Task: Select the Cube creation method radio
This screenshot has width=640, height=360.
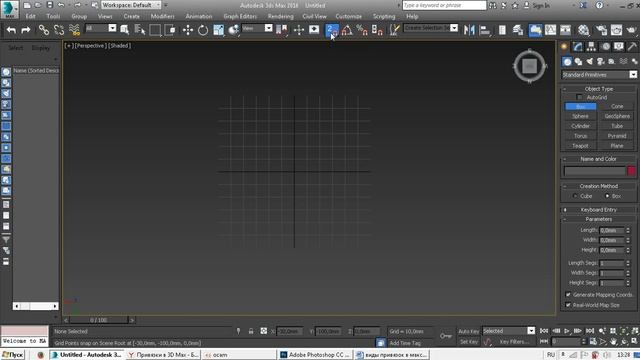Action: click(575, 196)
